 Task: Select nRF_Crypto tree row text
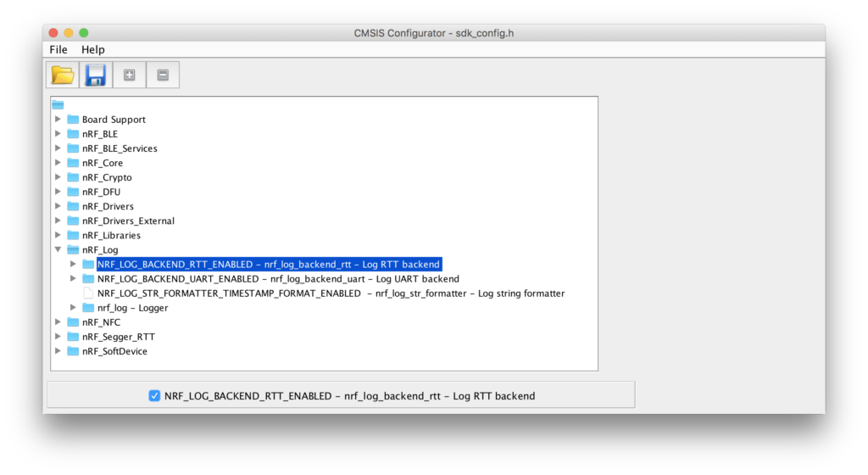point(107,177)
